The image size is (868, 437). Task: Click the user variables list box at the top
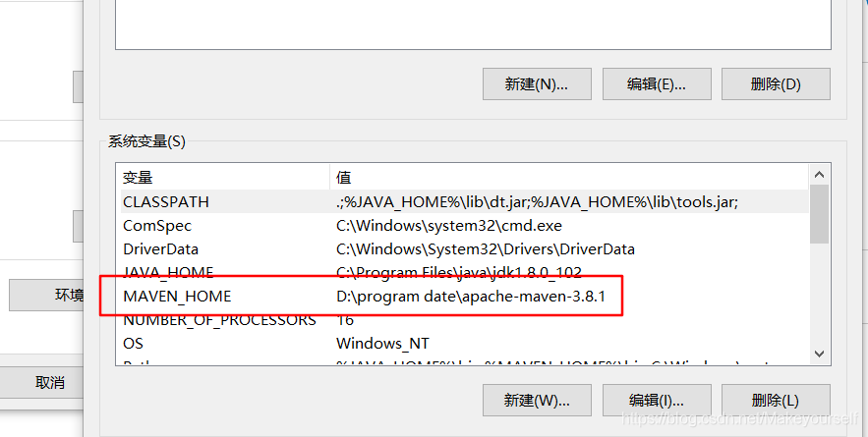pyautogui.click(x=473, y=25)
